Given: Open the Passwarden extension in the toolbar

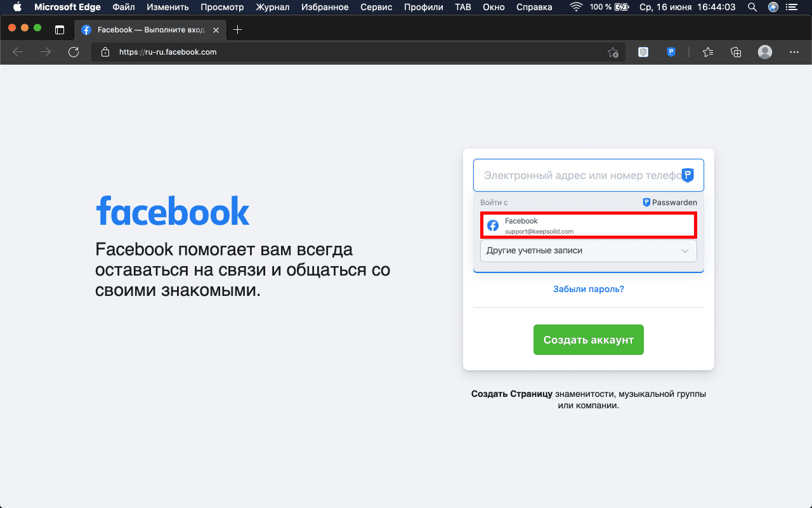Looking at the screenshot, I should click(671, 52).
